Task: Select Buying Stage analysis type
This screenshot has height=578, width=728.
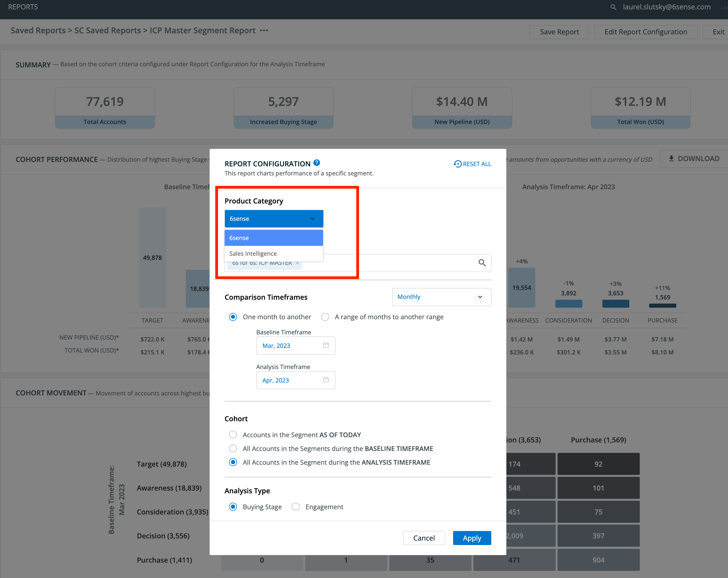Action: pyautogui.click(x=233, y=507)
